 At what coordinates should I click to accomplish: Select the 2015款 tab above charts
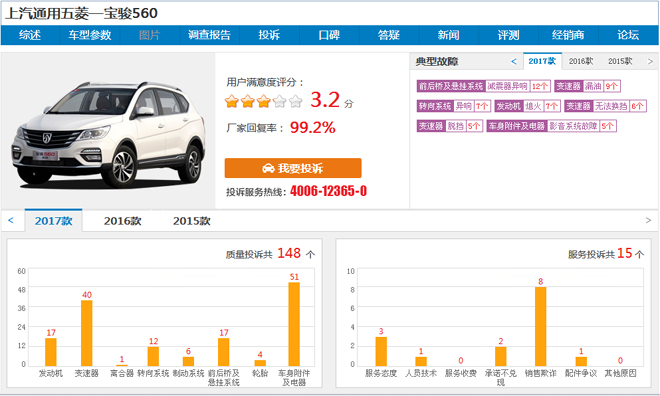click(192, 221)
